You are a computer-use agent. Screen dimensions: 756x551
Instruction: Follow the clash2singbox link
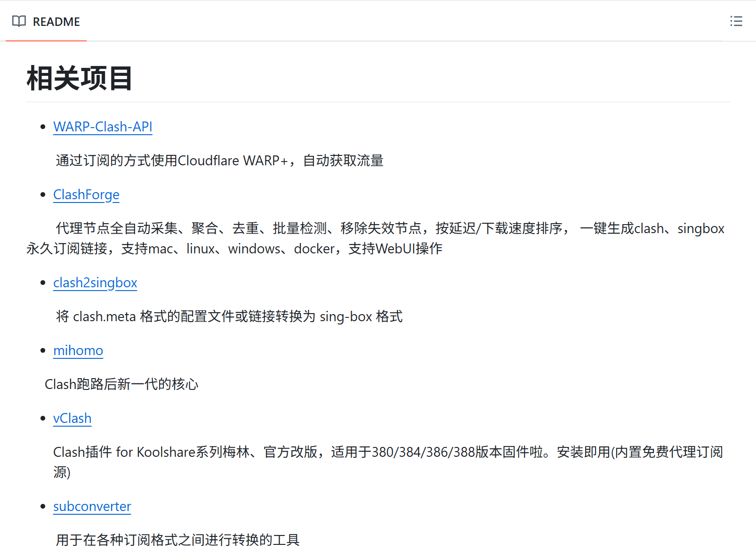[x=95, y=283]
